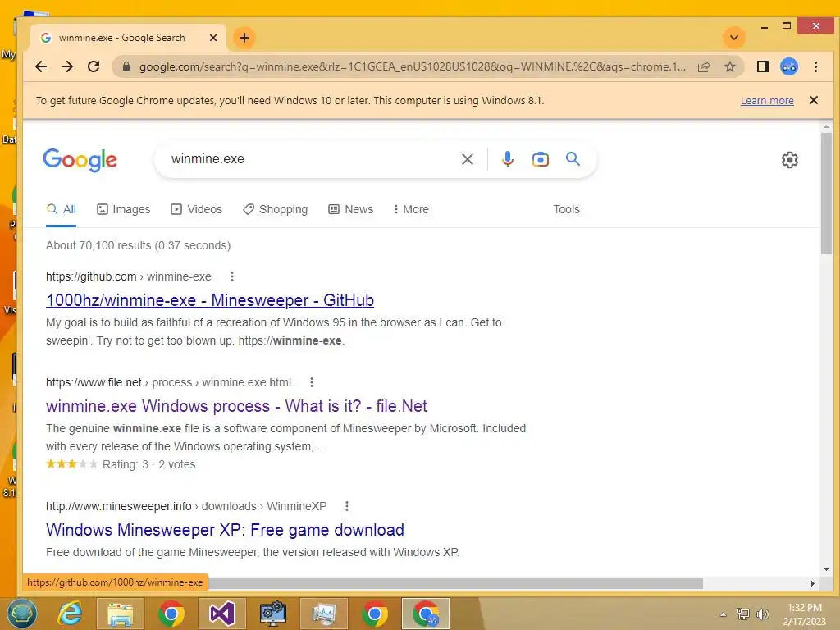Screen dimensions: 840x630
Task: Click the search box containing winmine.exe
Action: click(311, 159)
